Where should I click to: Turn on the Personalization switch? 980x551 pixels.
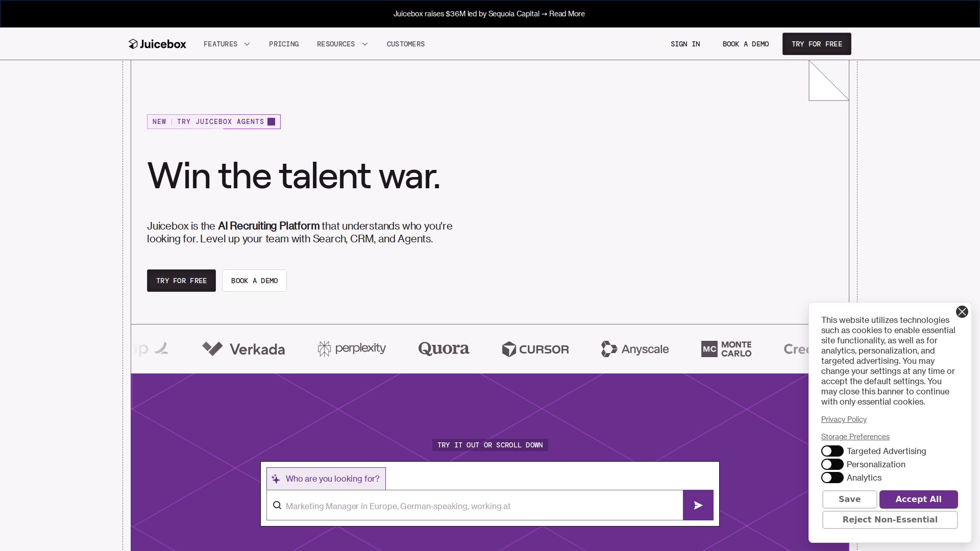[x=832, y=464]
